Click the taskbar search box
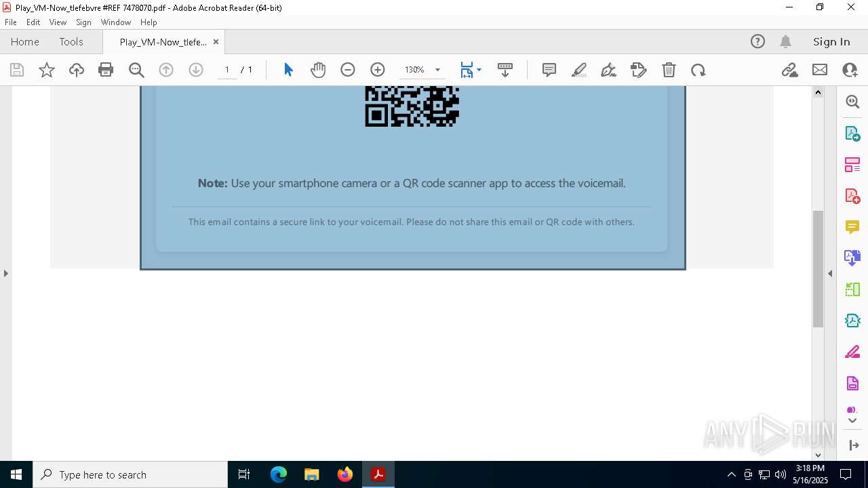Screen dimensions: 868x488 130,474
